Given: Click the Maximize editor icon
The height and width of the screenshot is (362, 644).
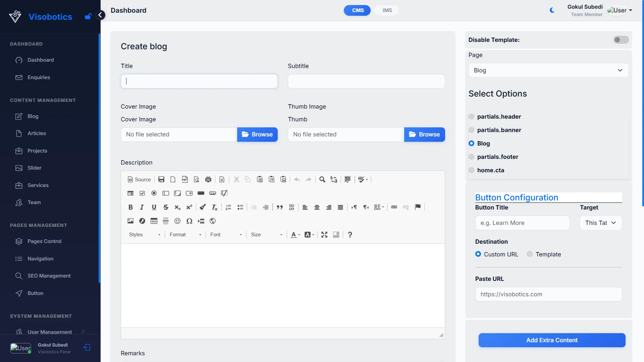Looking at the screenshot, I should pos(324,235).
